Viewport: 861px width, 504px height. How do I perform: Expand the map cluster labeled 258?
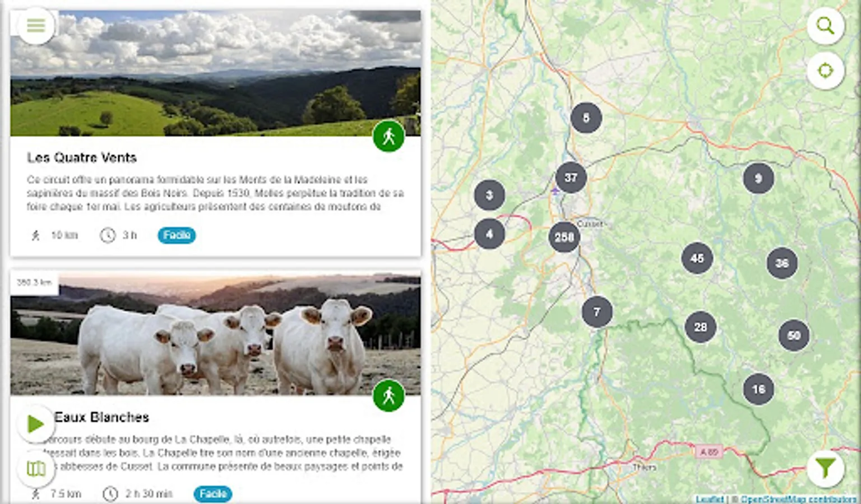pyautogui.click(x=564, y=237)
